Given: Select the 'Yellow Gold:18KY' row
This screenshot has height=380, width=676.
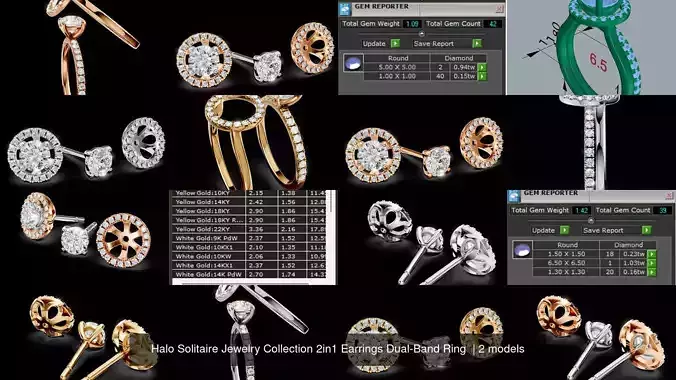Looking at the screenshot, I should pos(250,211).
